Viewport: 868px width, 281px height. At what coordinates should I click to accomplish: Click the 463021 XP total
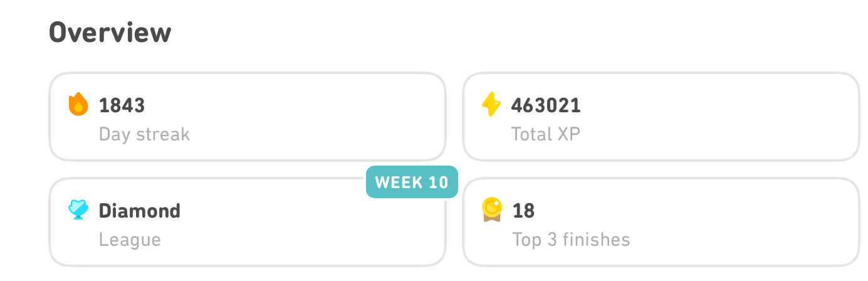pos(546,105)
